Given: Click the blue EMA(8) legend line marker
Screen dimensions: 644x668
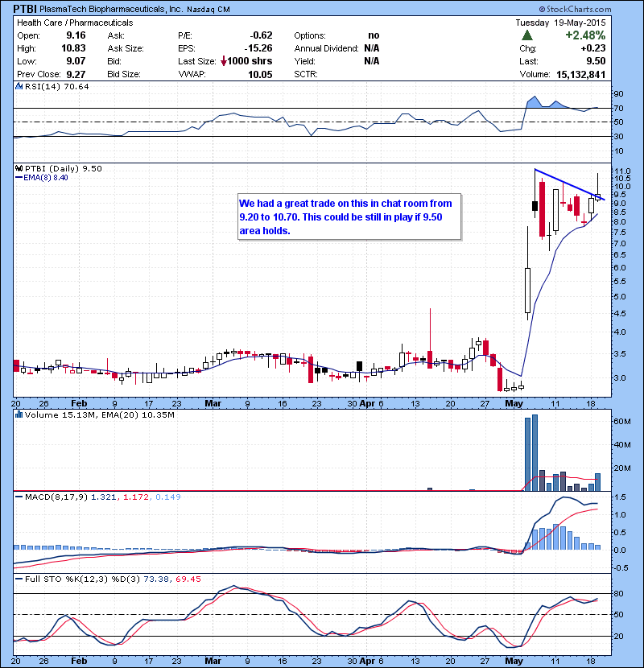Looking at the screenshot, I should (x=19, y=178).
